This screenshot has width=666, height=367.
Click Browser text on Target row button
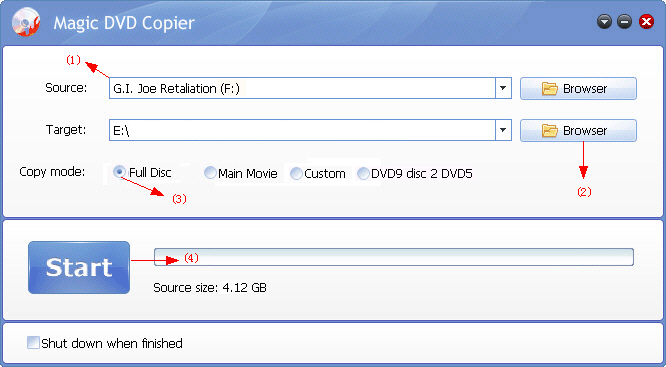585,131
